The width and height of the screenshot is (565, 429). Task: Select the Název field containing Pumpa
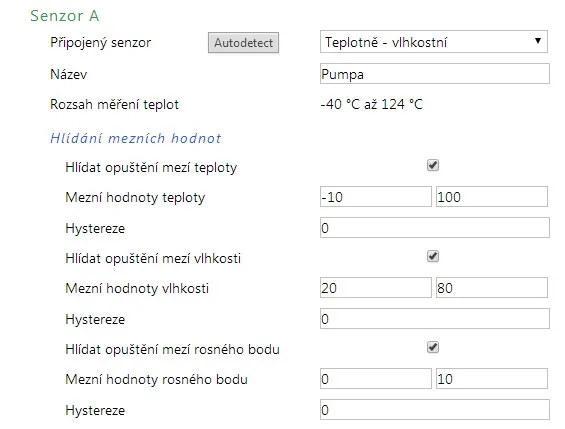[435, 74]
